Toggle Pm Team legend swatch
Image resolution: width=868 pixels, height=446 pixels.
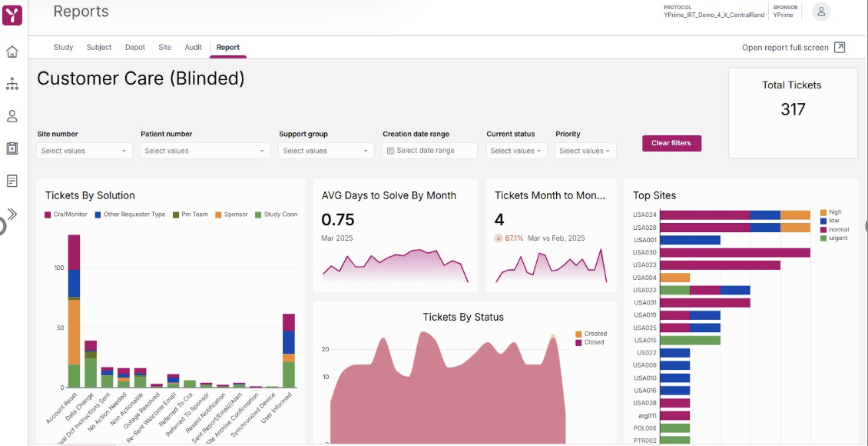pyautogui.click(x=176, y=215)
